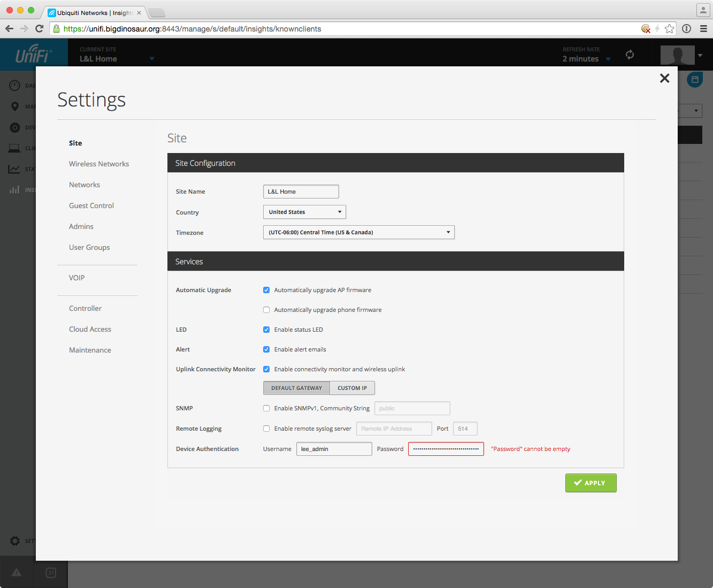Select the Custom IP button
Image resolution: width=713 pixels, height=588 pixels.
pyautogui.click(x=352, y=388)
